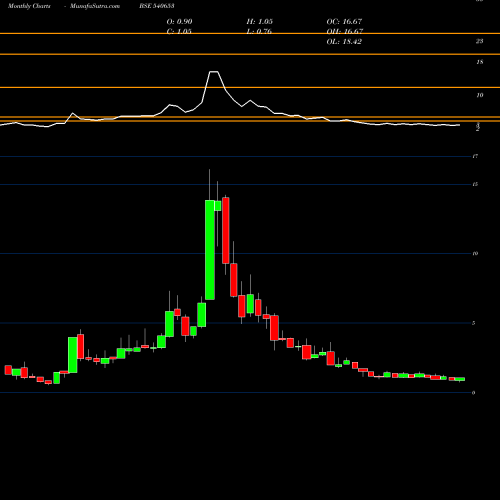The height and width of the screenshot is (500, 500).
Task: Click the "OC: 16.67" reading
Action: (x=344, y=21)
